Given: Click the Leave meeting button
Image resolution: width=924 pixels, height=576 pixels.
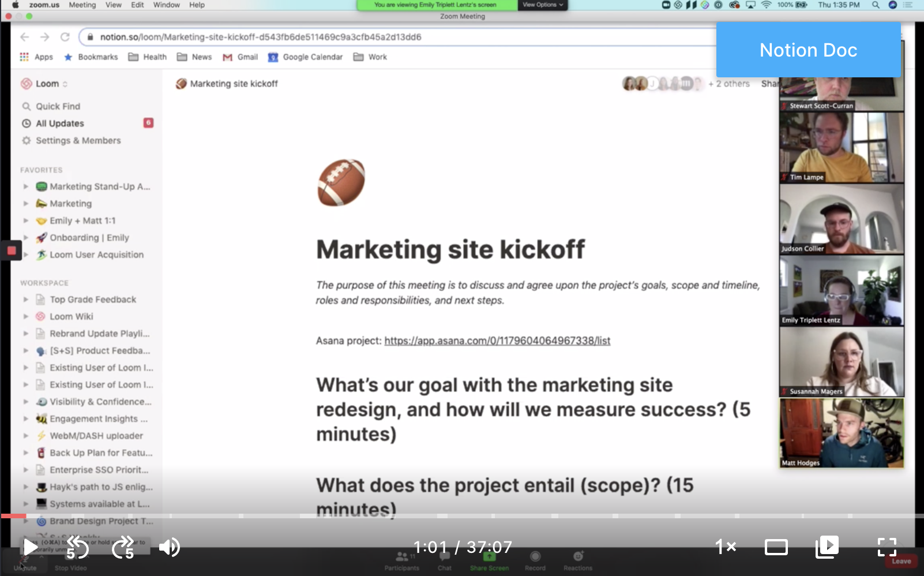Looking at the screenshot, I should pos(902,561).
